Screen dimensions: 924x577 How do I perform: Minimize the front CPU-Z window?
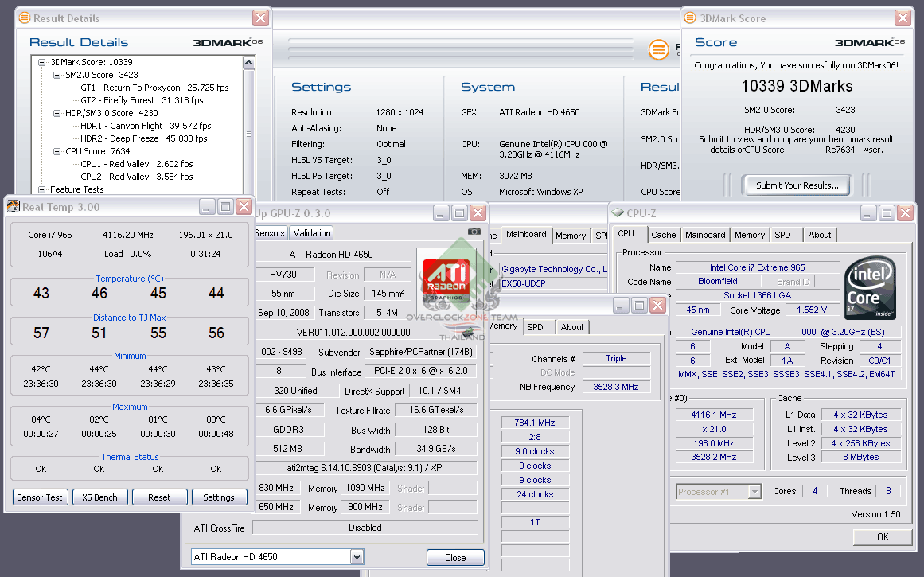click(868, 212)
